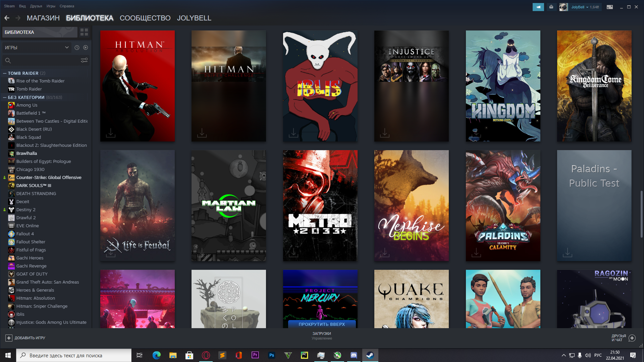The width and height of the screenshot is (644, 362).
Task: Open File Explorer from the taskbar
Action: pos(173,355)
